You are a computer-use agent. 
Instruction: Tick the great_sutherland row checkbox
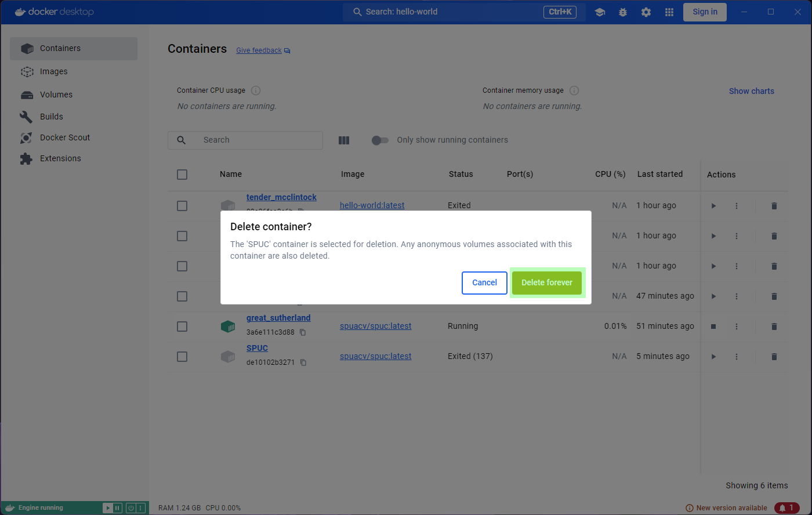tap(182, 327)
